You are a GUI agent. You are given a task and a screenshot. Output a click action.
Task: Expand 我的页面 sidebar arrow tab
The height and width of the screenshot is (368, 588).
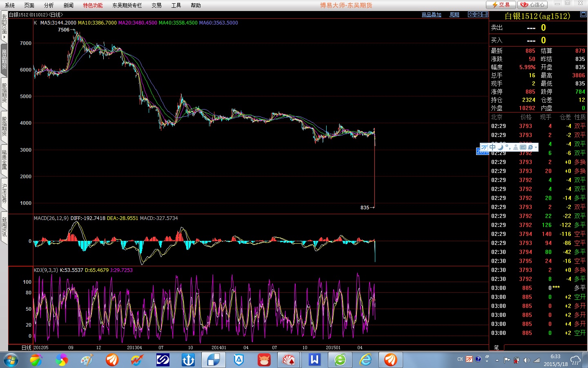click(4, 27)
